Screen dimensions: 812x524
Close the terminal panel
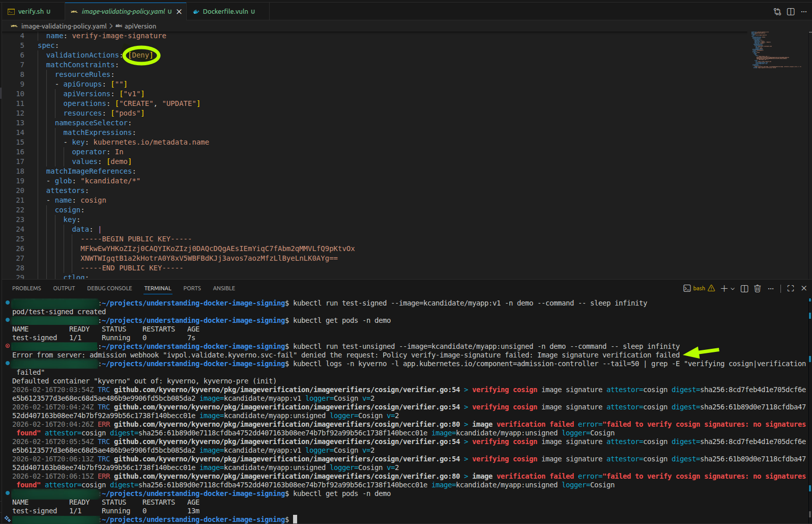pos(804,288)
